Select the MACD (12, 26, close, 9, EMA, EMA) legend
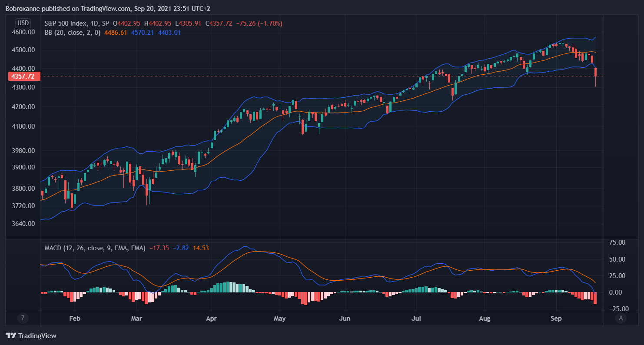Viewport: 644px width, 345px height. pos(95,248)
